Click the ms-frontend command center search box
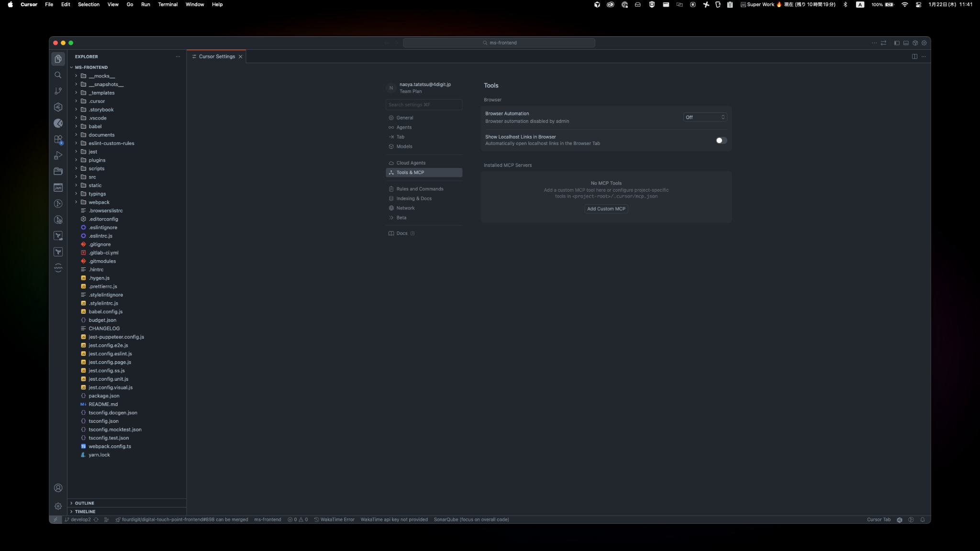Viewport: 980px width, 551px height. click(499, 43)
